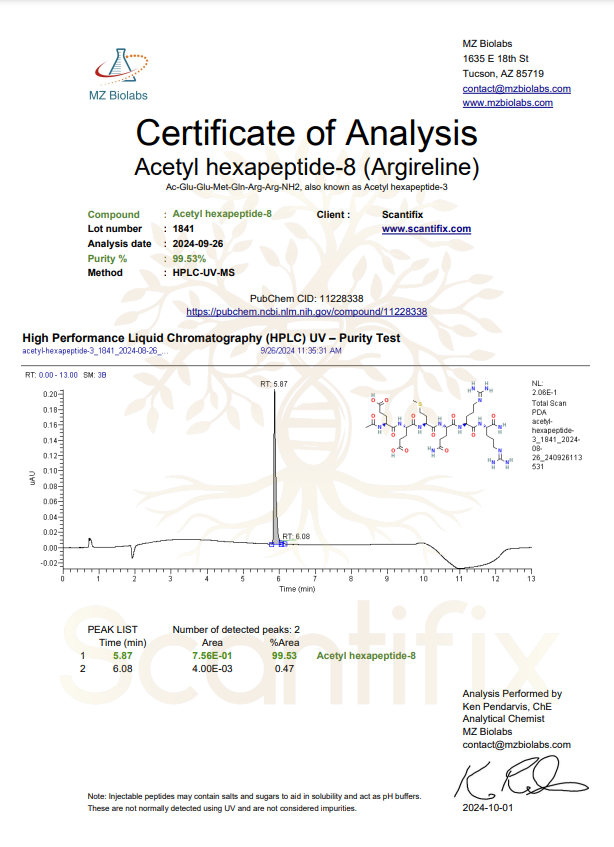
Task: Click the RT: 6.08 peak marker label
Action: pyautogui.click(x=297, y=537)
